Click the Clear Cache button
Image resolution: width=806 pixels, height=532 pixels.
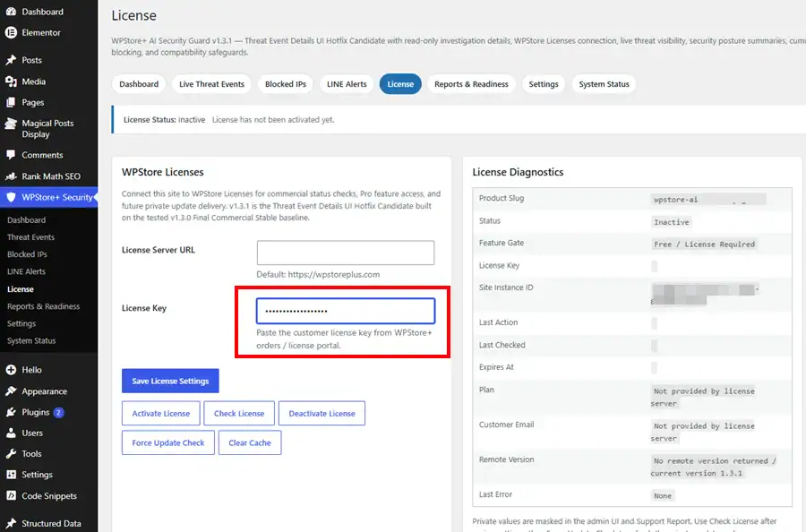pos(250,442)
